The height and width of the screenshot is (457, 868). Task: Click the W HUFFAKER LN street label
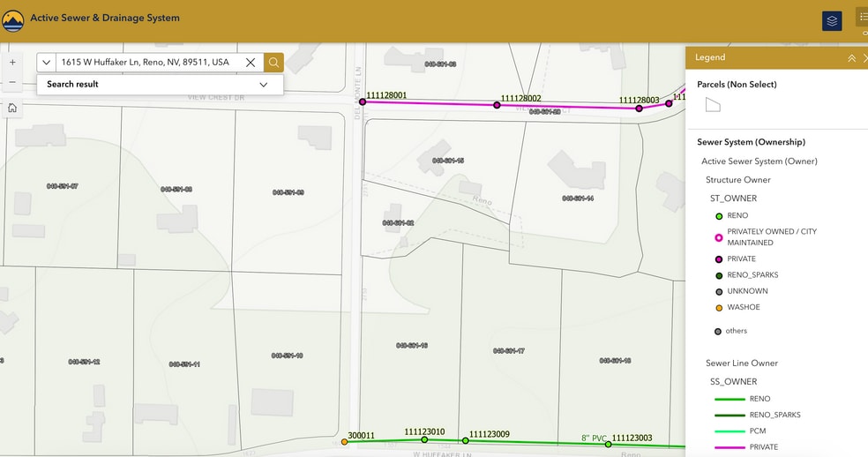coord(442,453)
